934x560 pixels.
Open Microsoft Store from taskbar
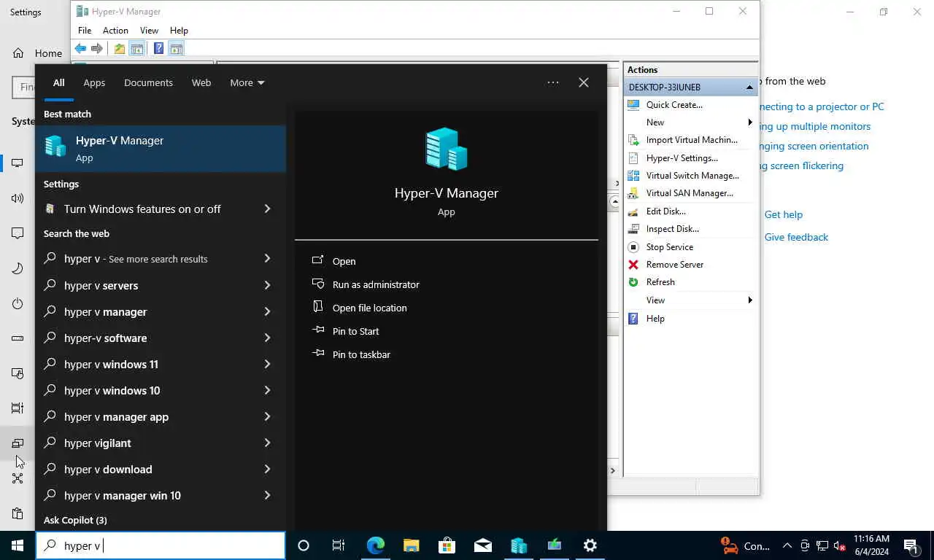click(x=447, y=545)
